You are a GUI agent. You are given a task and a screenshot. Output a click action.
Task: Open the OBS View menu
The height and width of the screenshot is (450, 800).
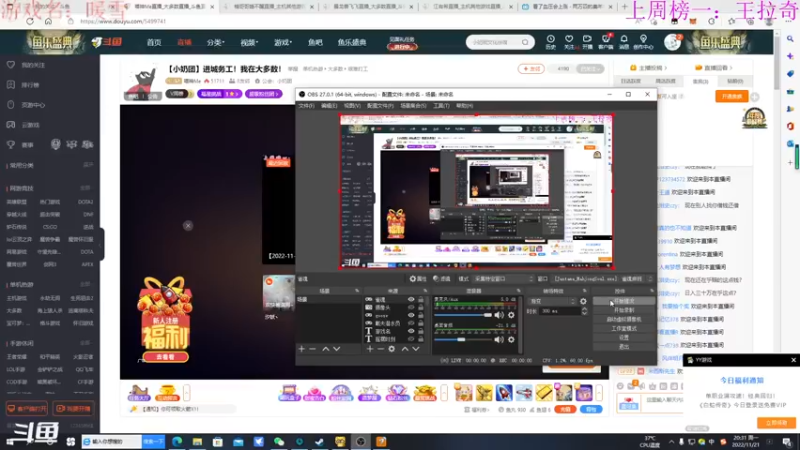[352, 106]
